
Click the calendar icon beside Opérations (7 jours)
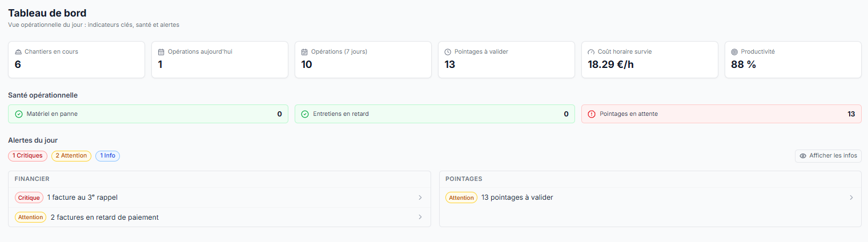[x=304, y=51]
